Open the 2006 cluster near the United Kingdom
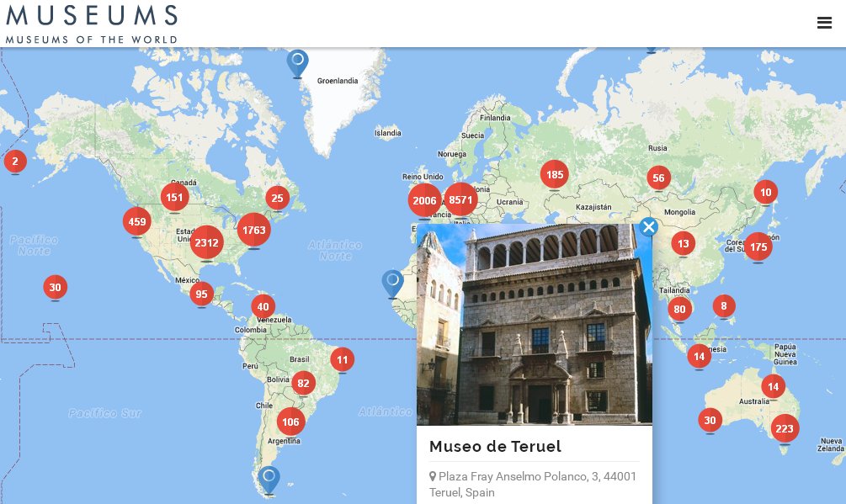The height and width of the screenshot is (504, 846). click(x=424, y=200)
